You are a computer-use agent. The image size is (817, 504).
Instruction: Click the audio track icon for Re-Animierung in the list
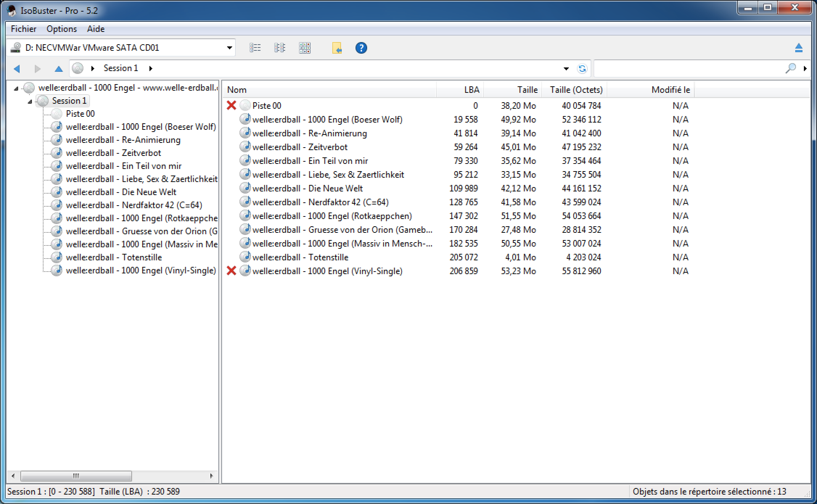(x=245, y=133)
